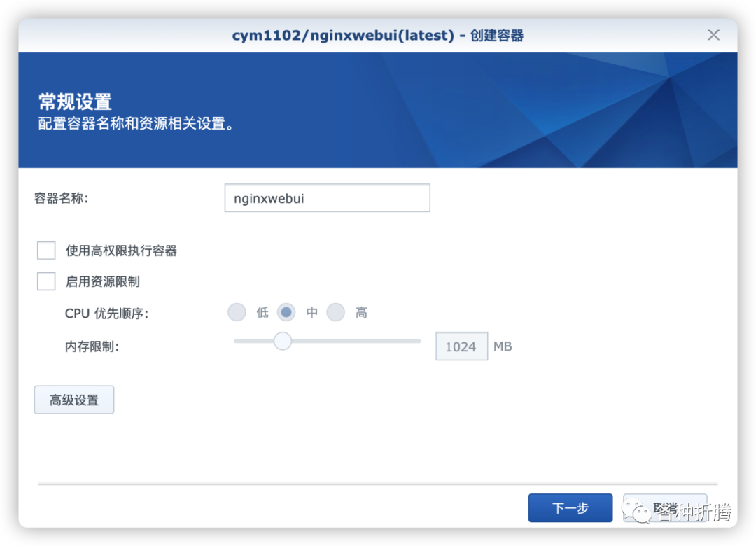
Task: Click the 1024 MB memory value field
Action: [x=462, y=346]
